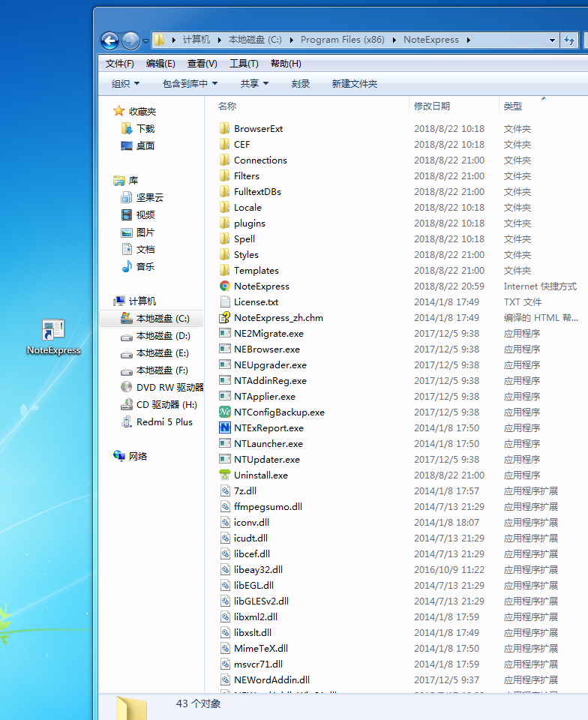Open the recent pages dropdown arrow

[x=145, y=40]
